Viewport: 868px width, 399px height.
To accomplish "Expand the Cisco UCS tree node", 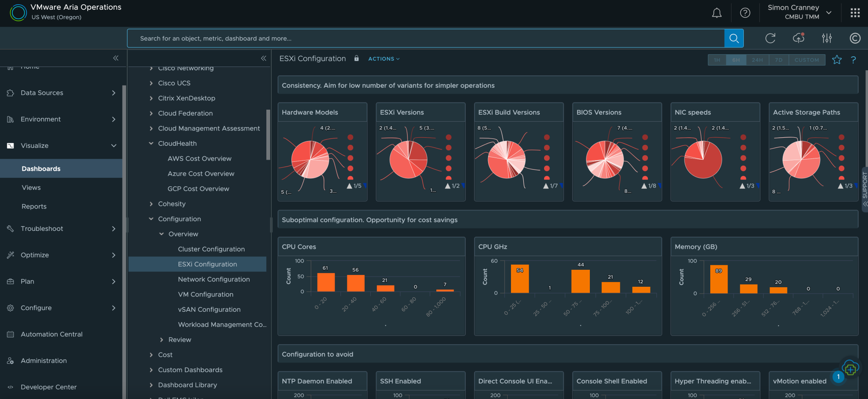I will [x=151, y=83].
